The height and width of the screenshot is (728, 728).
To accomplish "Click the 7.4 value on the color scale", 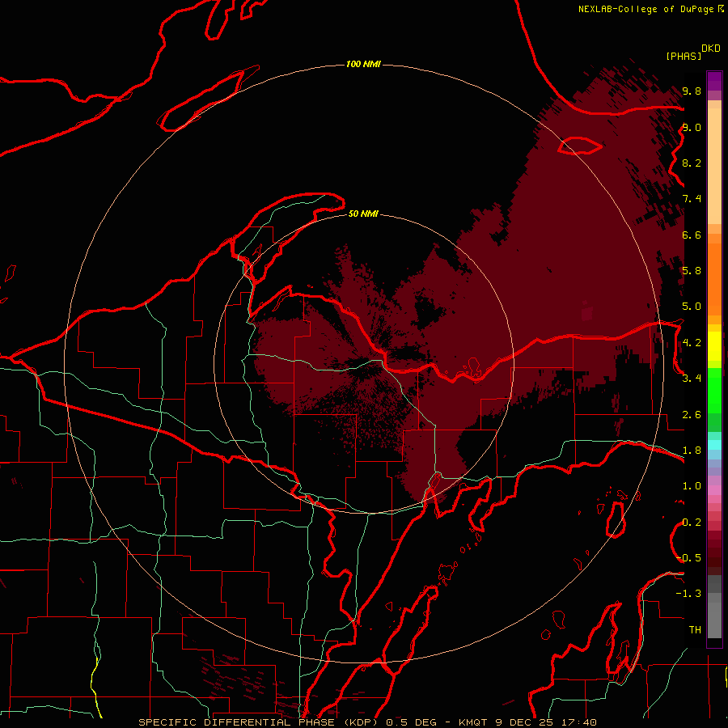I will [x=692, y=199].
